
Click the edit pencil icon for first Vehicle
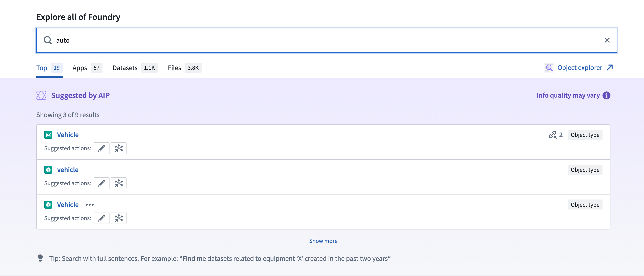click(102, 148)
